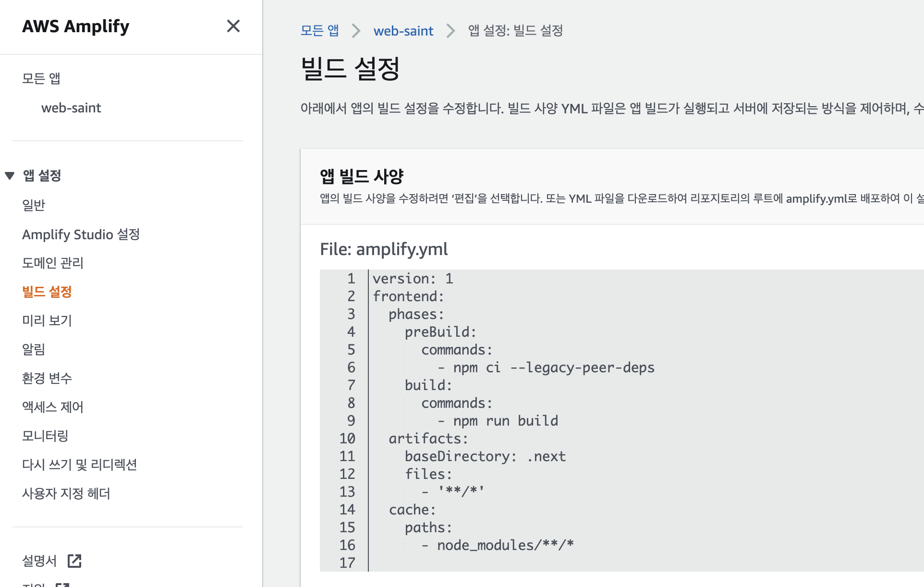Click the 'node_modules/**/*' cache path line
The image size is (924, 587).
click(x=498, y=545)
